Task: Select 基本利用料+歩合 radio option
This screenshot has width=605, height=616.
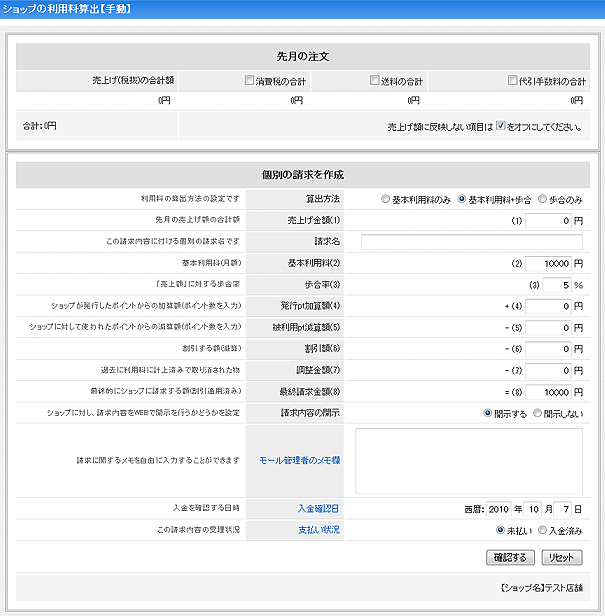Action: pos(463,199)
